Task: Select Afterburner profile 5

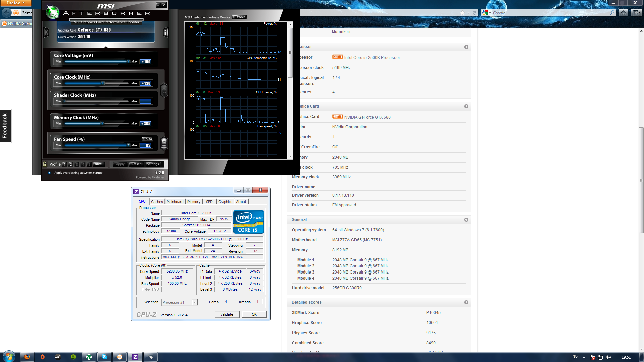Action: pos(89,164)
